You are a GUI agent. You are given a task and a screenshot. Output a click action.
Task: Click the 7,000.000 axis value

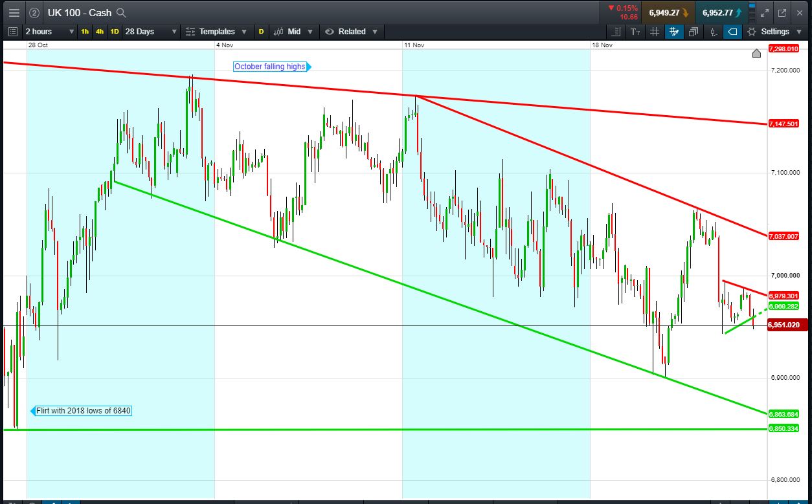click(x=784, y=276)
